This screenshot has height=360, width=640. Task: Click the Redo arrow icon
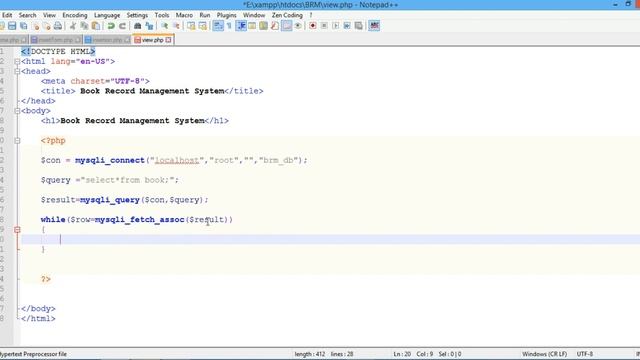tap(122, 26)
